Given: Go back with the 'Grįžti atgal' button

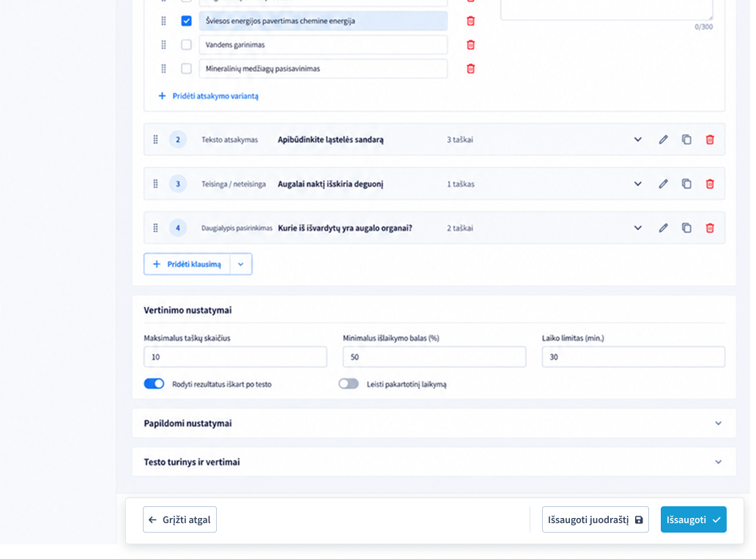Looking at the screenshot, I should [x=179, y=519].
